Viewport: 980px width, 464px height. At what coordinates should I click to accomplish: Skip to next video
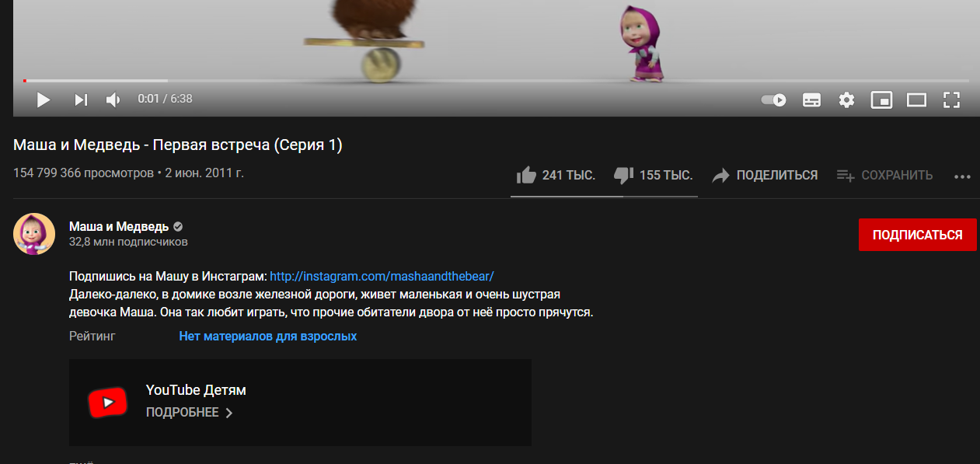[81, 99]
